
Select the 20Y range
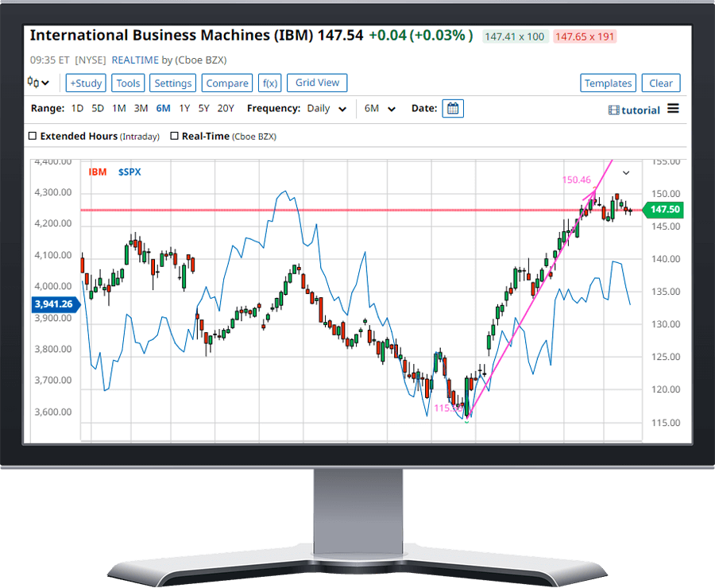pos(226,109)
